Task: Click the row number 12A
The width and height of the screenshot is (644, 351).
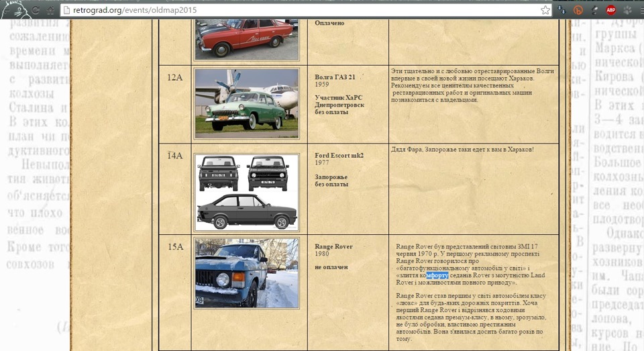Action: [x=174, y=77]
